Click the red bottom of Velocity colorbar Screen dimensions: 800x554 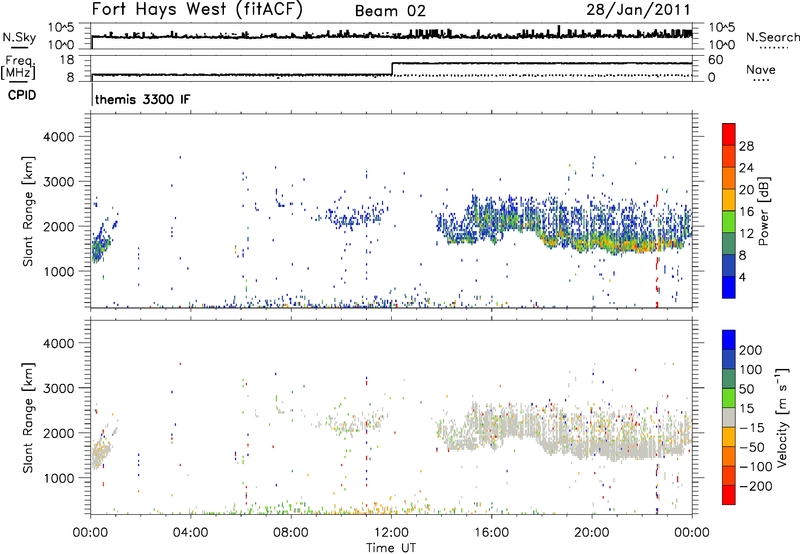[729, 495]
